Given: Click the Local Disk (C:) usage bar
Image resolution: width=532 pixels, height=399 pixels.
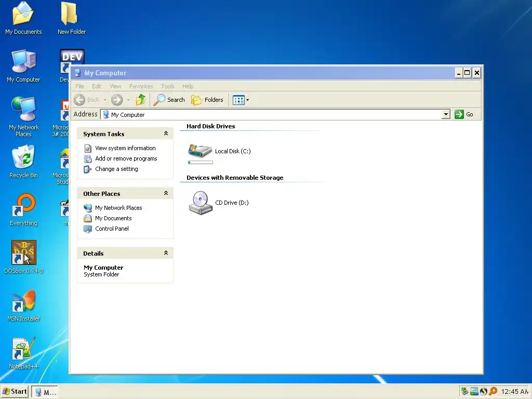Looking at the screenshot, I should coord(201,163).
